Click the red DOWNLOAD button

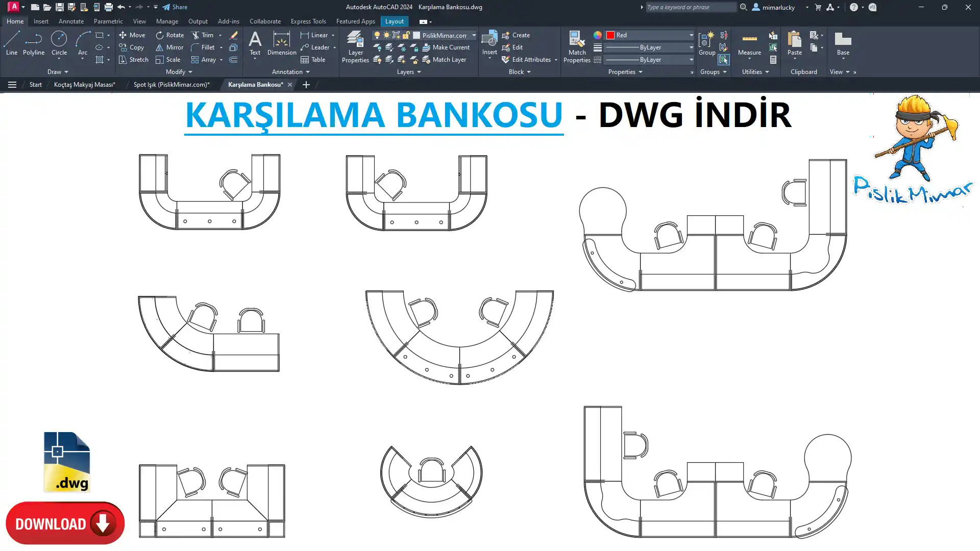point(65,523)
